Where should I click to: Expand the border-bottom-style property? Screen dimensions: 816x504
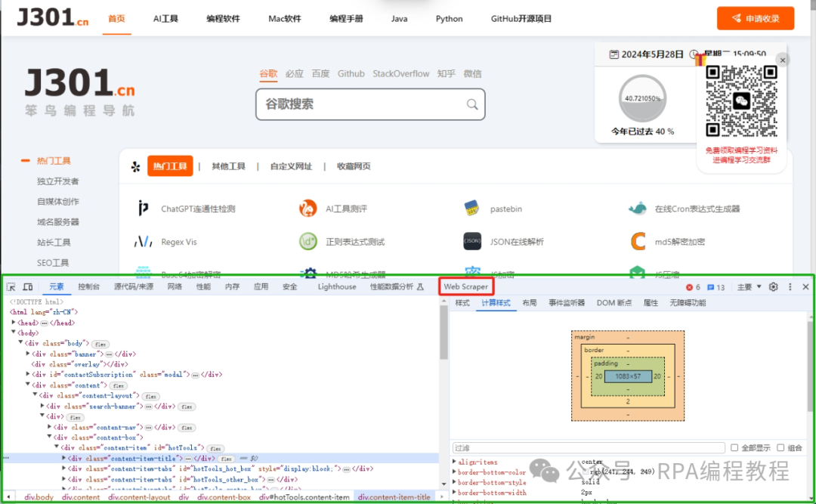[x=454, y=482]
